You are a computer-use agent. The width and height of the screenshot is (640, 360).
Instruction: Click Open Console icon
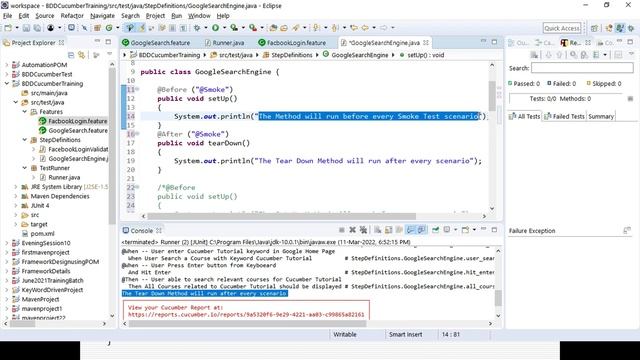(465, 230)
